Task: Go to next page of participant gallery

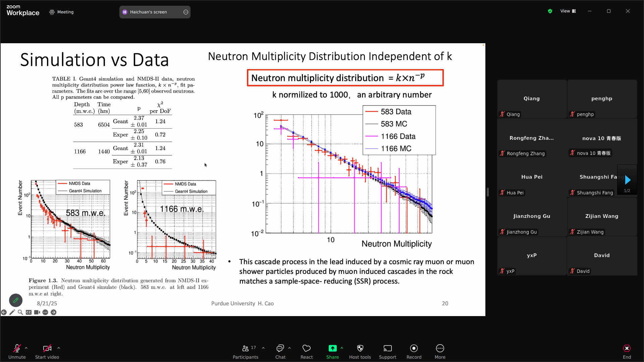Action: [627, 180]
